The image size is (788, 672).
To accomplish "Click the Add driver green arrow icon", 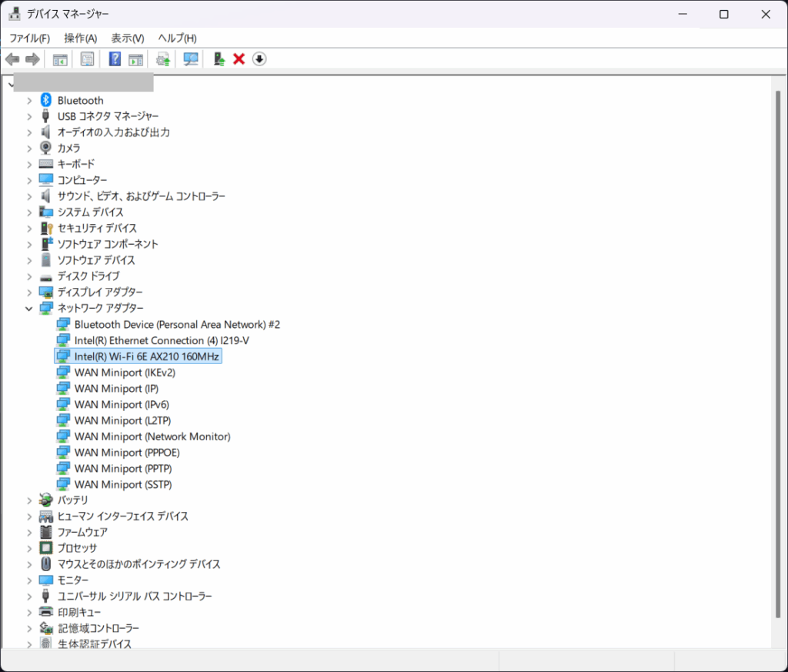I will point(219,59).
